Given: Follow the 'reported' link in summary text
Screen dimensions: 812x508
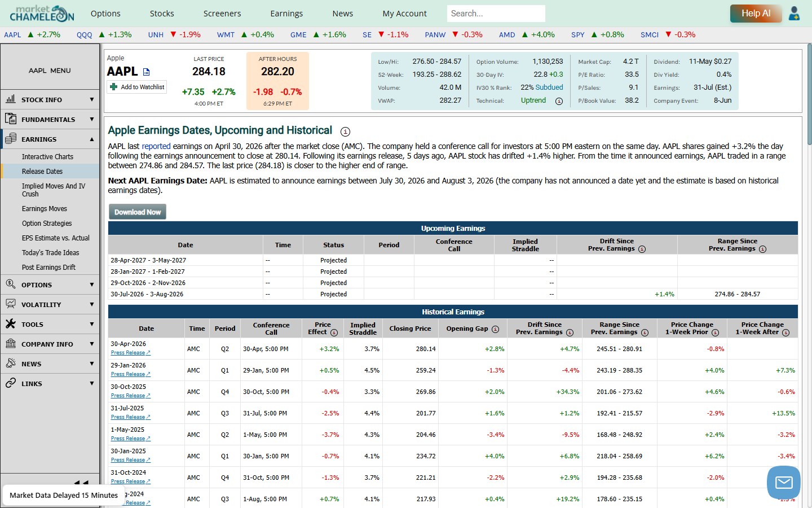Looking at the screenshot, I should [156, 146].
